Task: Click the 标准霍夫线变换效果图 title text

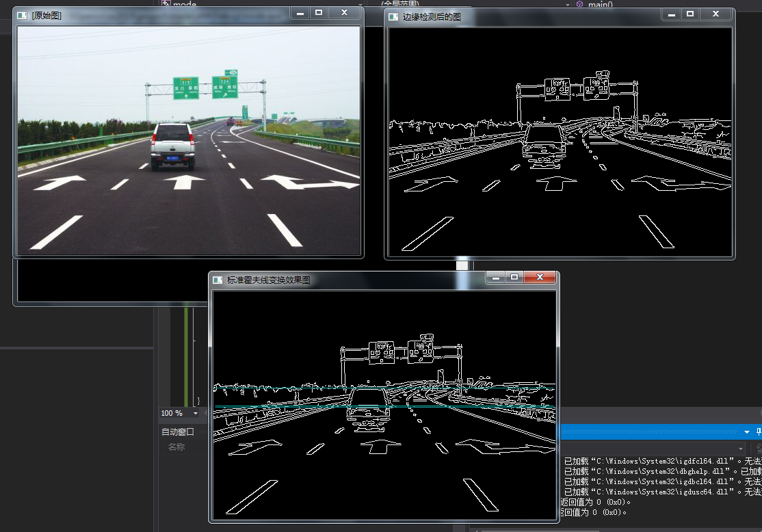Action: (268, 280)
